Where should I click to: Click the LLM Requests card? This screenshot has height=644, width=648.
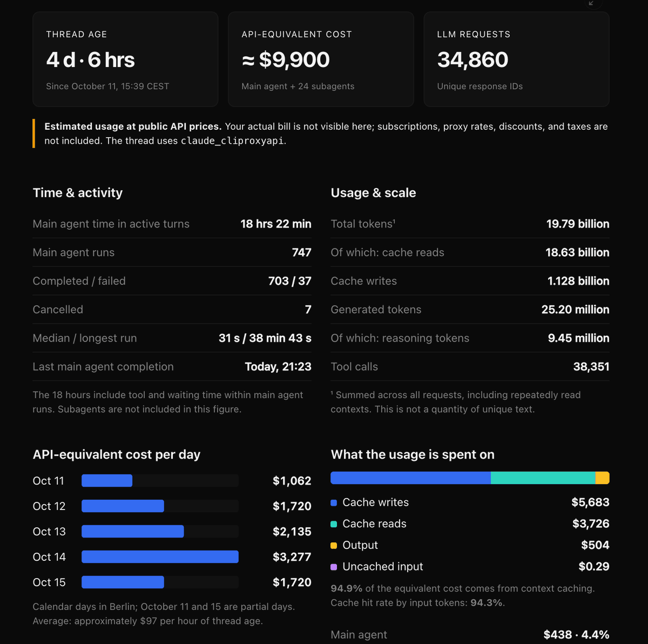[x=516, y=59]
